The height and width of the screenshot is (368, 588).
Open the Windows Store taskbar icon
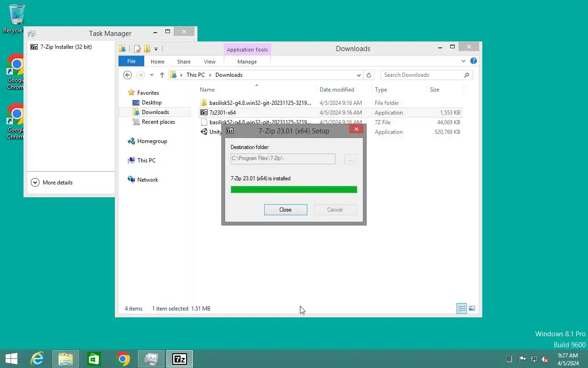(x=94, y=359)
